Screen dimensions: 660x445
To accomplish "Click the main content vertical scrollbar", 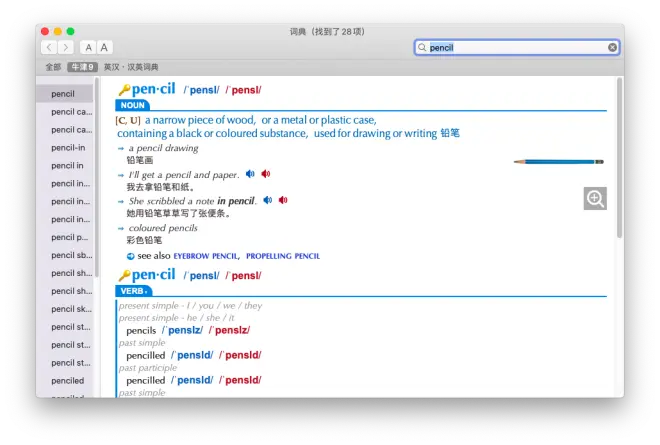I will pos(619,158).
